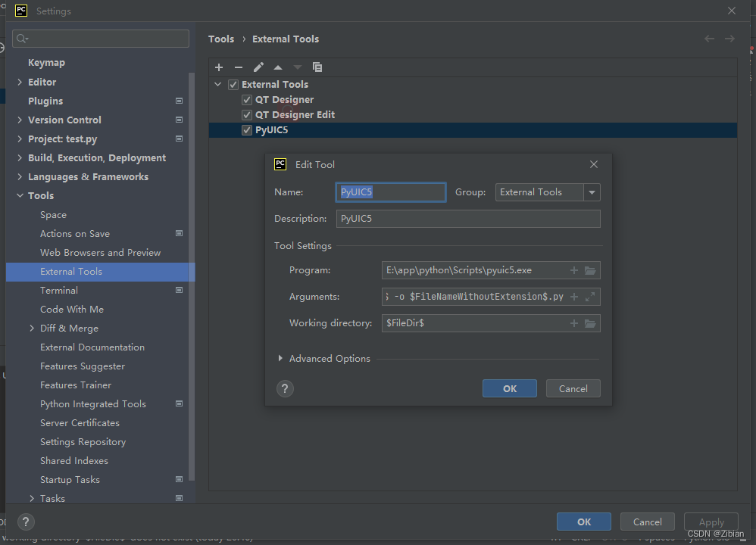Disable the QT Designer Edit tool
This screenshot has width=756, height=545.
point(247,114)
